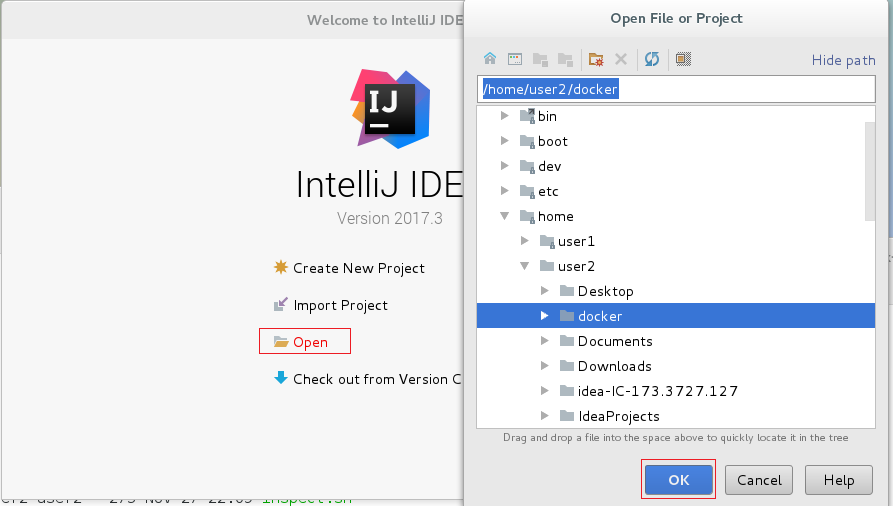Image resolution: width=893 pixels, height=506 pixels.
Task: Click the IntelliJ IDEA logo
Action: [390, 109]
